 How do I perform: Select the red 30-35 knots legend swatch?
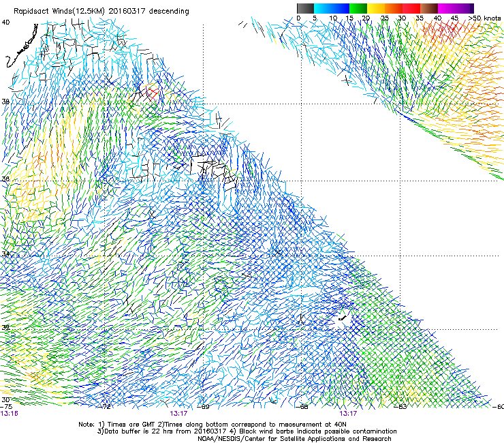point(411,8)
